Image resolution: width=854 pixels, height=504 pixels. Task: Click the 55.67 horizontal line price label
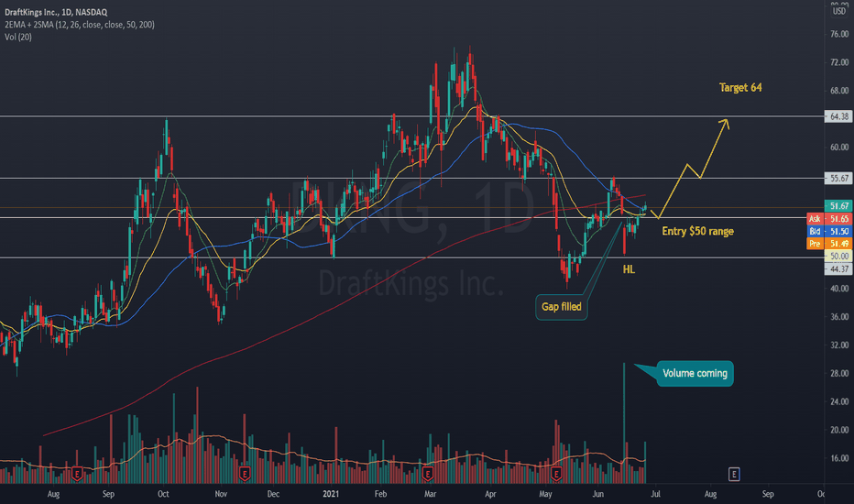(x=838, y=178)
